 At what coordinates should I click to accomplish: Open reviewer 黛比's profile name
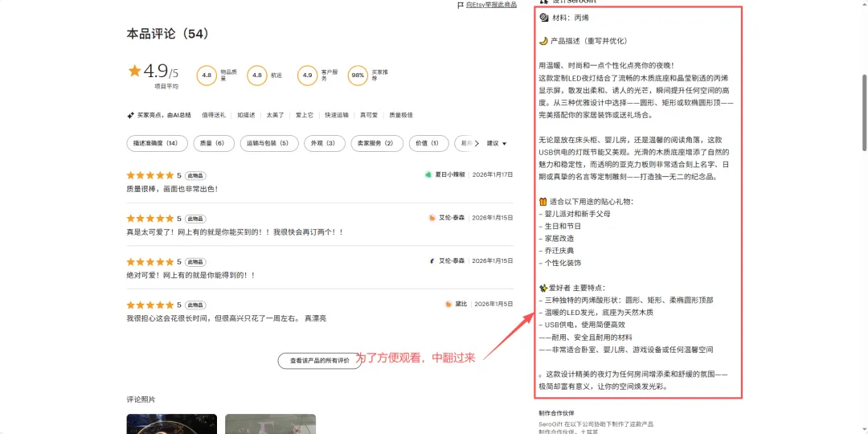tap(461, 304)
